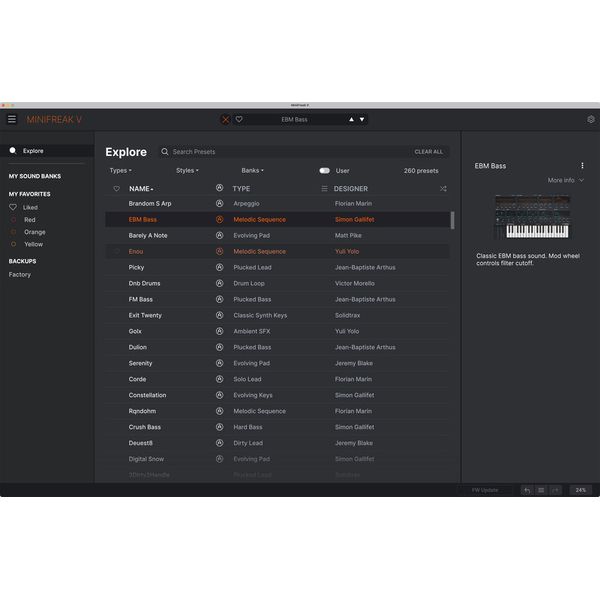
Task: Open My Sound Banks in the sidebar
Action: click(x=35, y=176)
